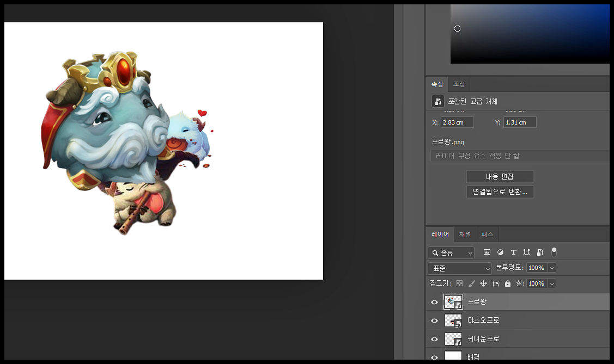Lock image pixels brush icon
This screenshot has height=364, width=614.
471,283
